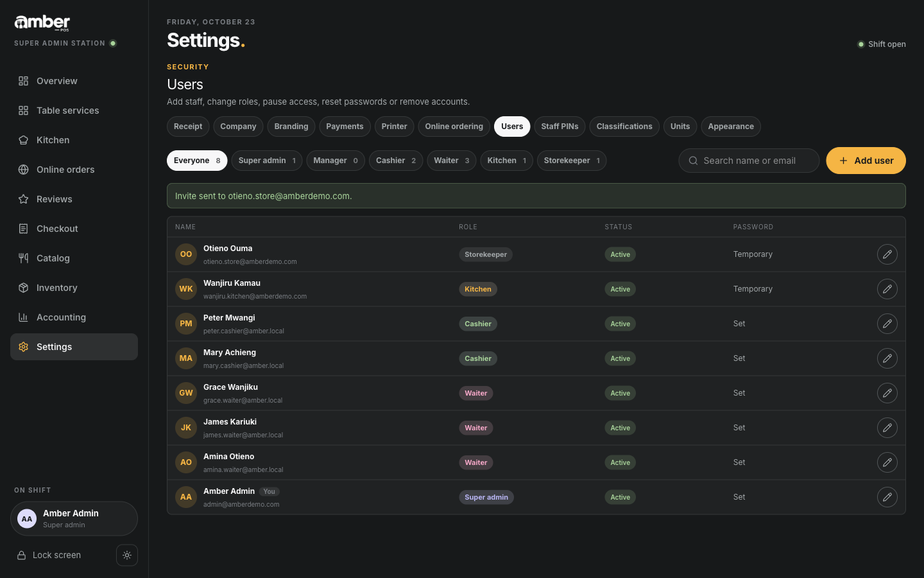Select the Printer tab
Image resolution: width=924 pixels, height=578 pixels.
pos(394,127)
